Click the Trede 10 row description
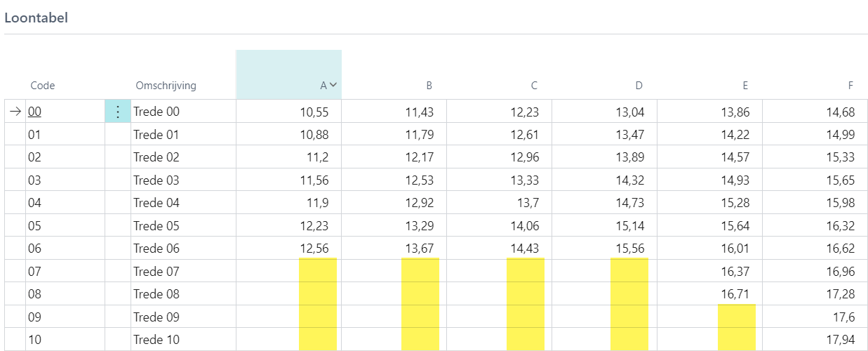Screen dimensions: 868x351 pyautogui.click(x=156, y=340)
